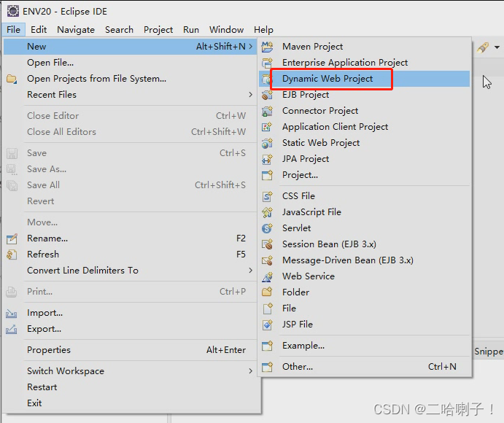Click the Import icon
The width and height of the screenshot is (504, 423).
tap(12, 313)
